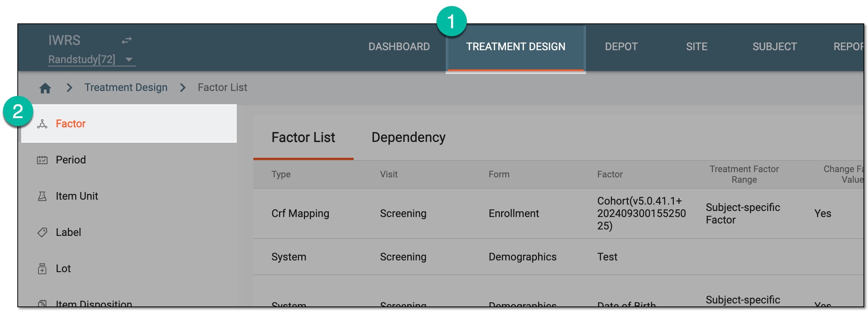
Task: Open the DASHBOARD tab
Action: click(x=399, y=46)
